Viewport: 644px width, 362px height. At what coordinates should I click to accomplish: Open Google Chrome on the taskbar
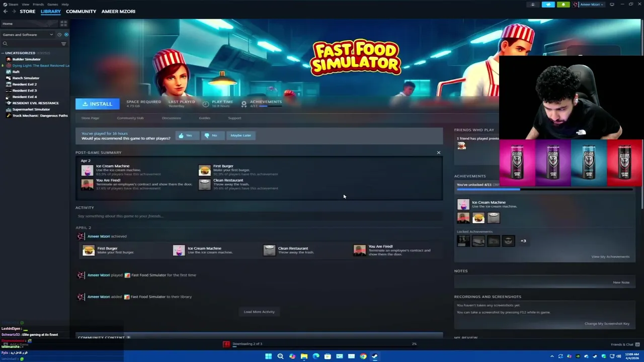[363, 356]
